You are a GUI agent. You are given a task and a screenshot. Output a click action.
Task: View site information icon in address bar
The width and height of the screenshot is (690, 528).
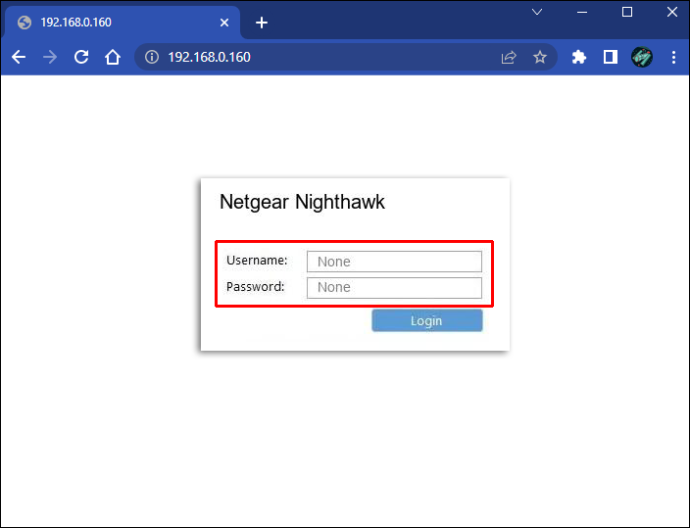(152, 57)
